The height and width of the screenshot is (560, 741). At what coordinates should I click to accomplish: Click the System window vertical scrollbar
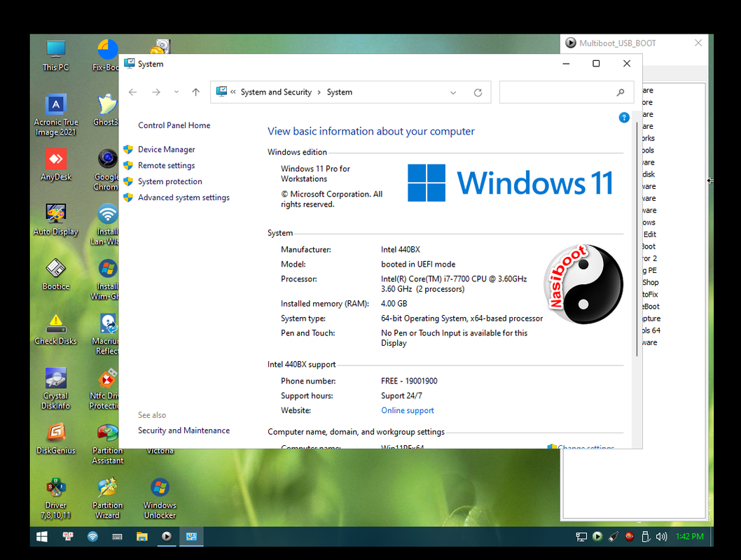pos(637,239)
